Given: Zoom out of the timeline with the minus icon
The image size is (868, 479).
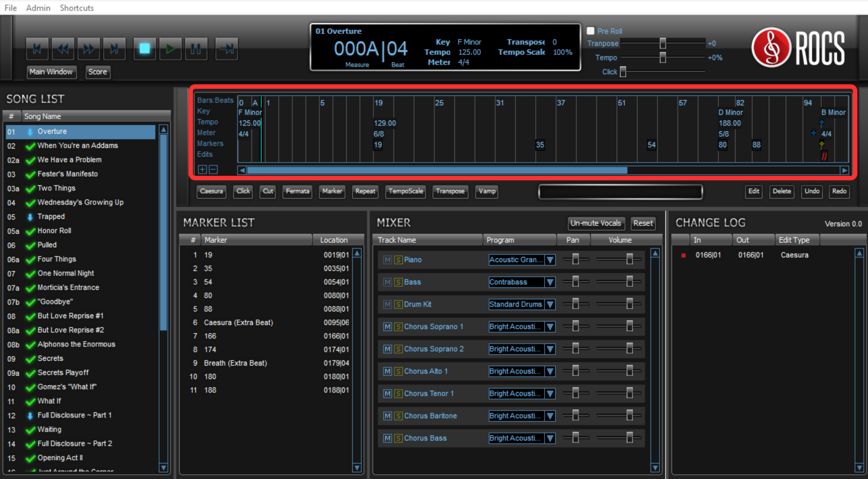Looking at the screenshot, I should tap(213, 169).
